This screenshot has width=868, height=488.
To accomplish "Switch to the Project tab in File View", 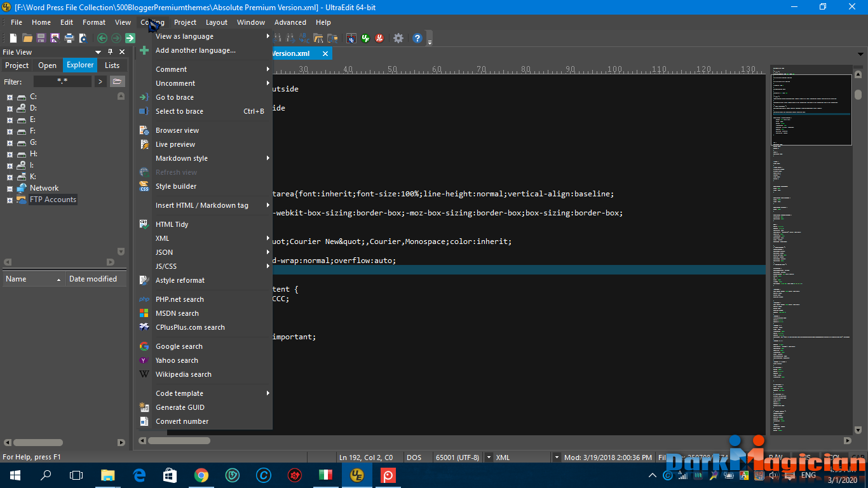I will [x=17, y=65].
